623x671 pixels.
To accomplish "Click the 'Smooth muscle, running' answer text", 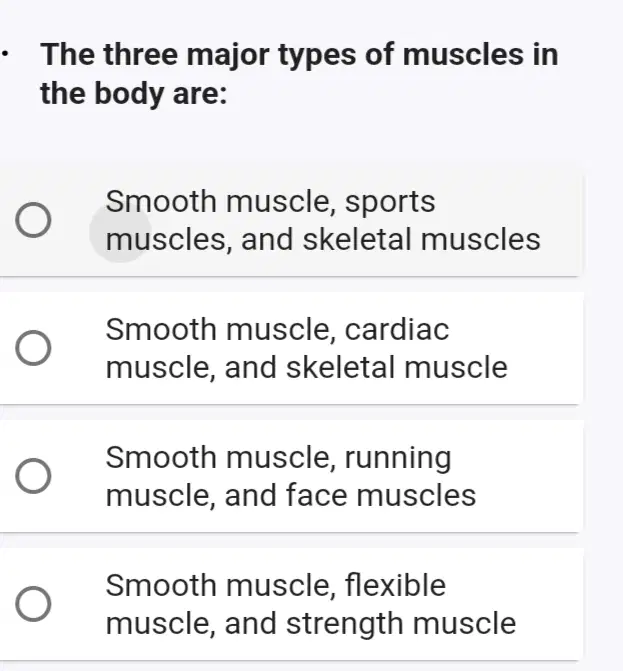I will click(x=279, y=458).
